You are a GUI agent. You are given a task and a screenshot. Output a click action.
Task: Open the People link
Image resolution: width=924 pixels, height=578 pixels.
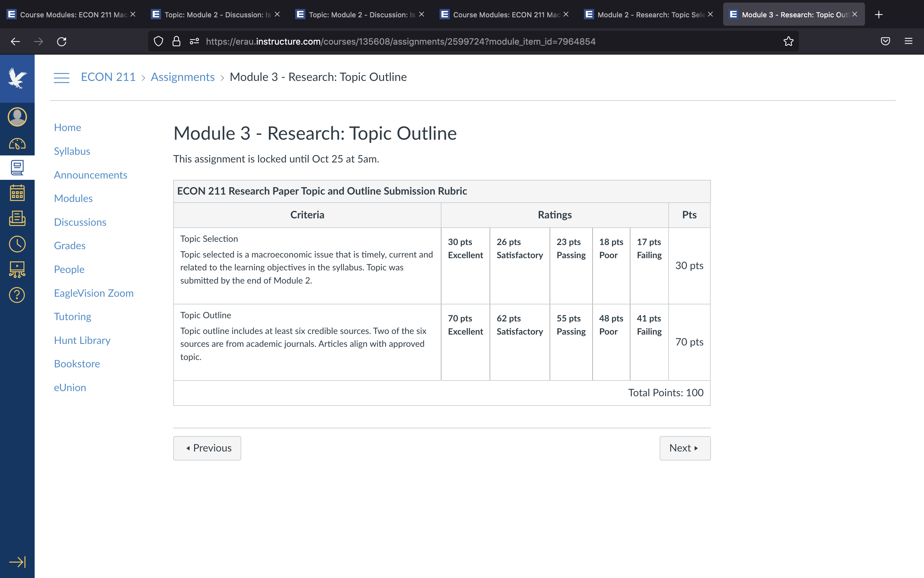point(69,269)
